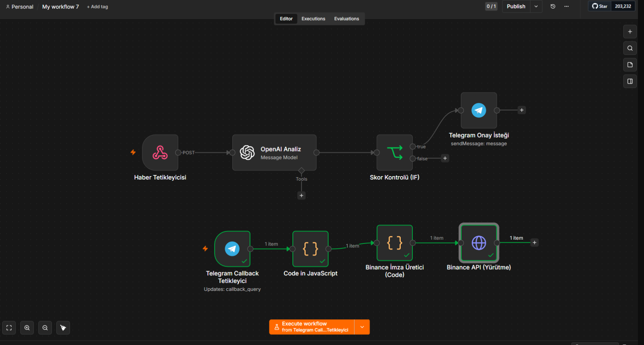
Task: Click the Haber Tetikleyicisi trigger lightning bolt
Action: (133, 152)
